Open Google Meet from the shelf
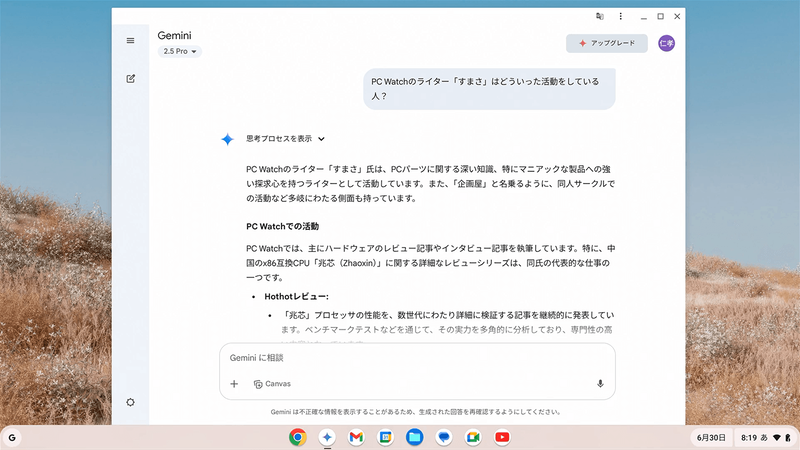Screen dimensions: 800x450 pyautogui.click(x=473, y=437)
